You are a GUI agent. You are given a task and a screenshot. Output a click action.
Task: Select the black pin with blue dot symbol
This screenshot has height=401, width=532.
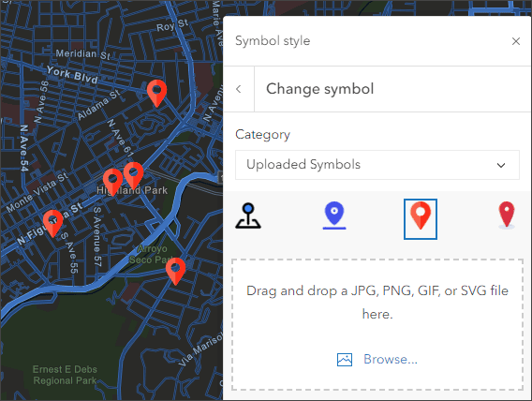click(248, 216)
